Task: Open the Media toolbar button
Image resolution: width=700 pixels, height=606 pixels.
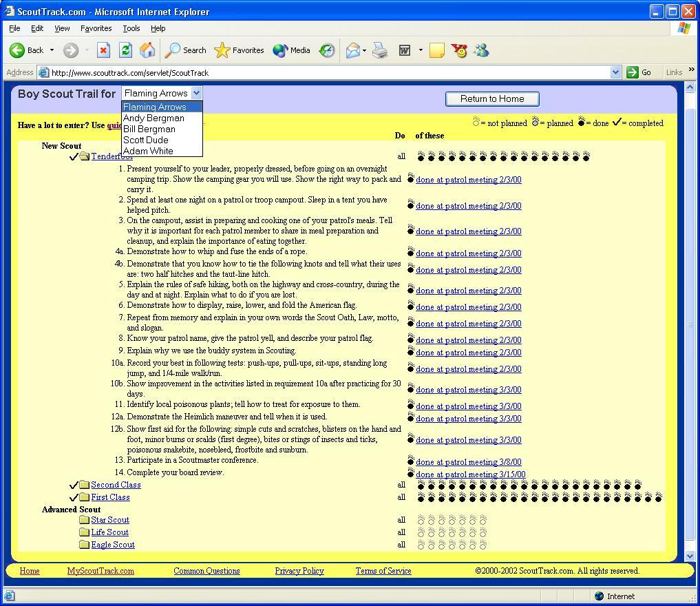Action: 291,50
